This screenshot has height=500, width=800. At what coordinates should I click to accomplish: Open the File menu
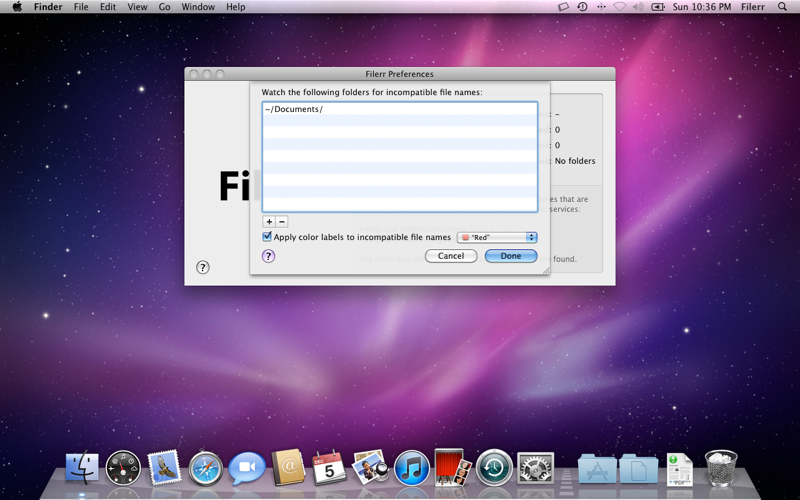pos(81,7)
